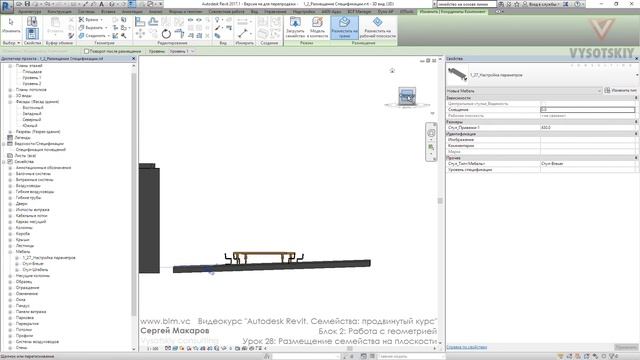Click the Align tool in the Edit panel
Image resolution: width=640 pixels, height=360 pixels.
140,22
